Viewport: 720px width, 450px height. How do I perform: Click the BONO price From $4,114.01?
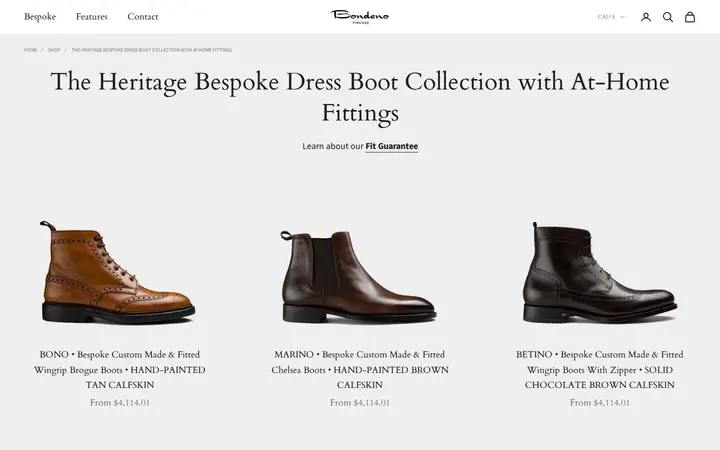point(119,403)
